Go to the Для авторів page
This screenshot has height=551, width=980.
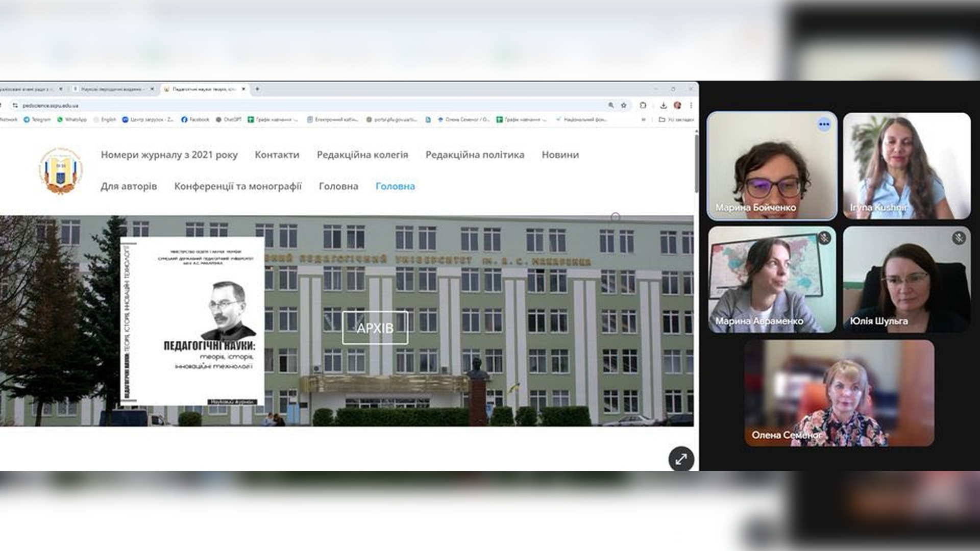click(x=129, y=186)
